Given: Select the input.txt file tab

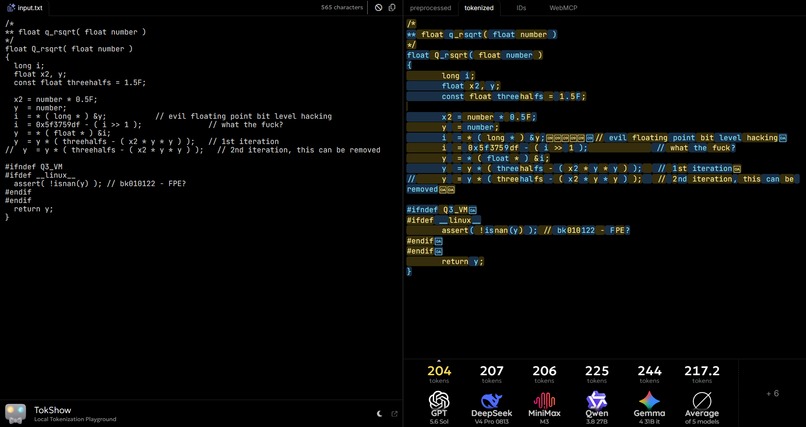Looking at the screenshot, I should 25,8.
